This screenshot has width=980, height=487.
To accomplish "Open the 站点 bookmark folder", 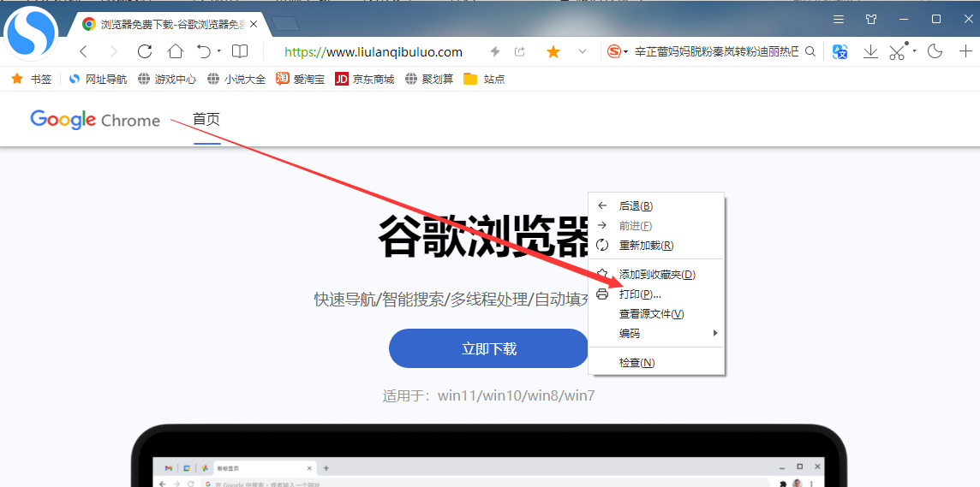I will (484, 79).
